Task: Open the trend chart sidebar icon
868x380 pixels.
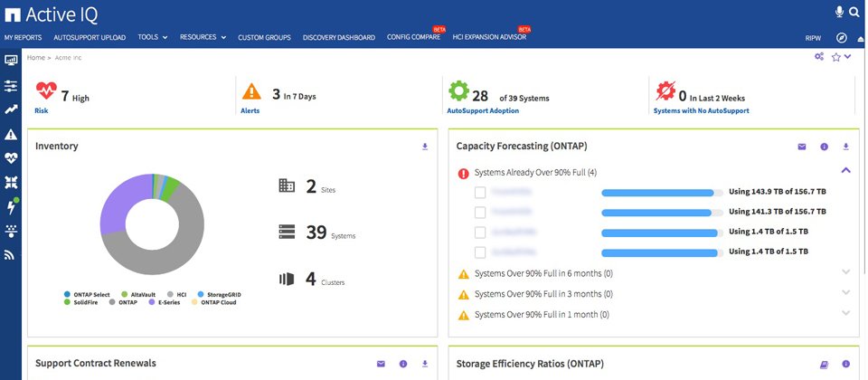Action: (x=11, y=109)
